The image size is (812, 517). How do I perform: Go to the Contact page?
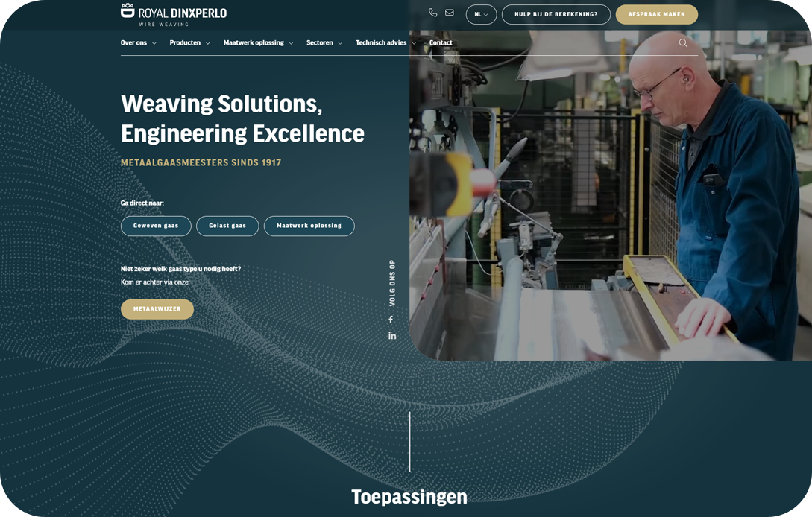[441, 43]
